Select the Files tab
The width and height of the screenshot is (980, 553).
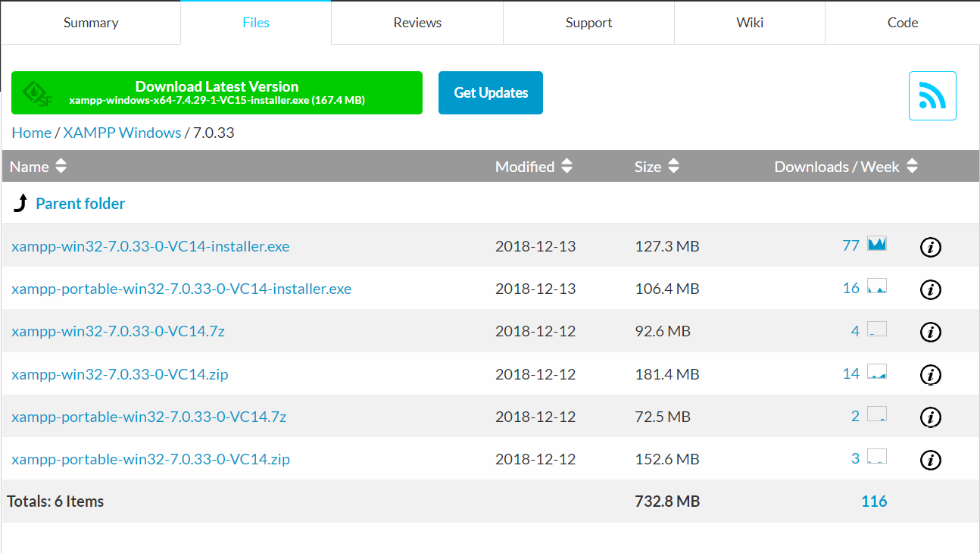(256, 23)
